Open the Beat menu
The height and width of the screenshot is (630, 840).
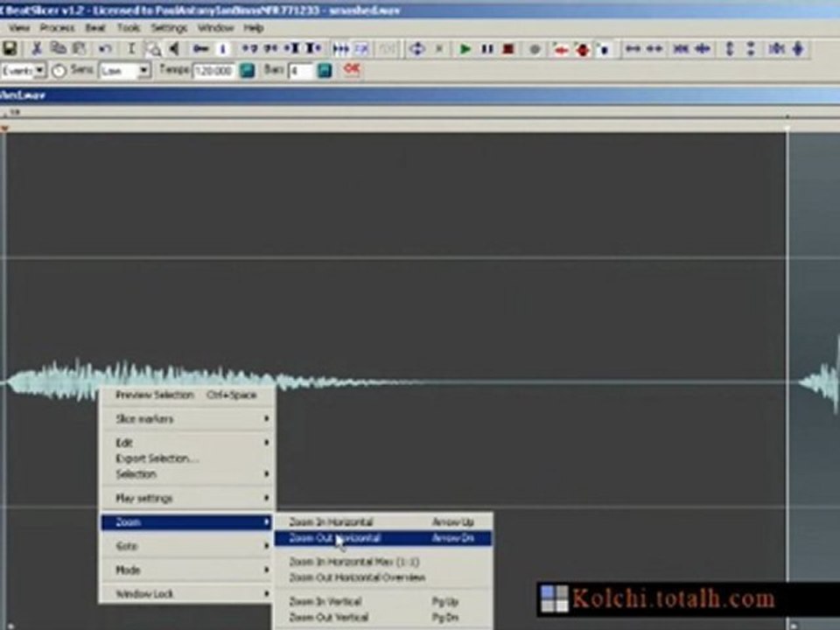95,27
